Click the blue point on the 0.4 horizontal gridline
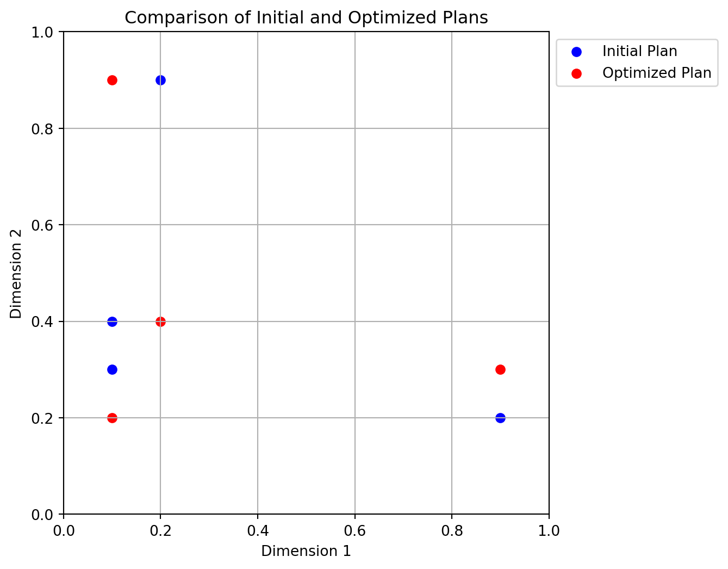 [x=112, y=321]
